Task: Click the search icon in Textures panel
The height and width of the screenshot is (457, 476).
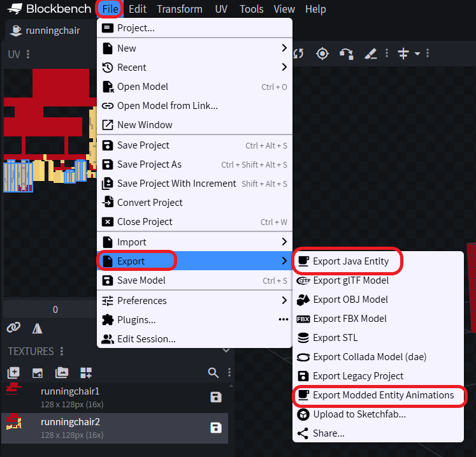Action: tap(213, 373)
